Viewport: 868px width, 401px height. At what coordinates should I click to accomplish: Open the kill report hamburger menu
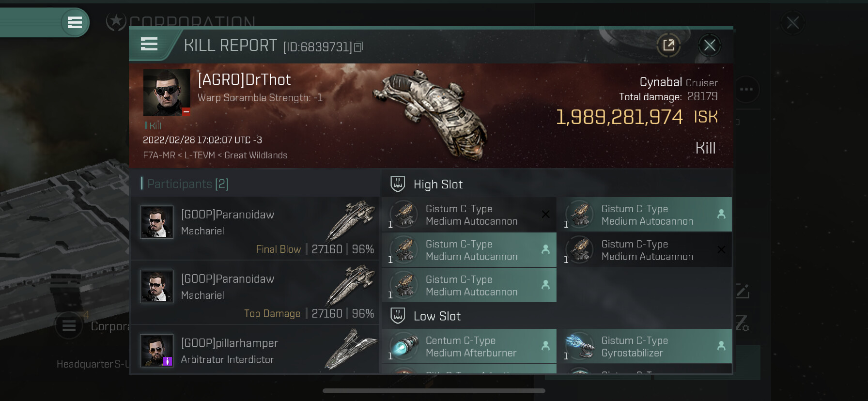coord(149,45)
